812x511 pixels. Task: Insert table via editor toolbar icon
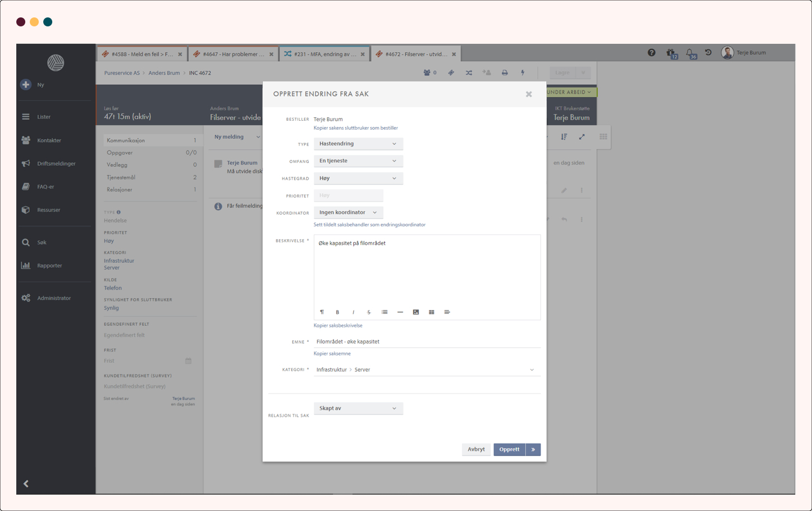point(432,312)
